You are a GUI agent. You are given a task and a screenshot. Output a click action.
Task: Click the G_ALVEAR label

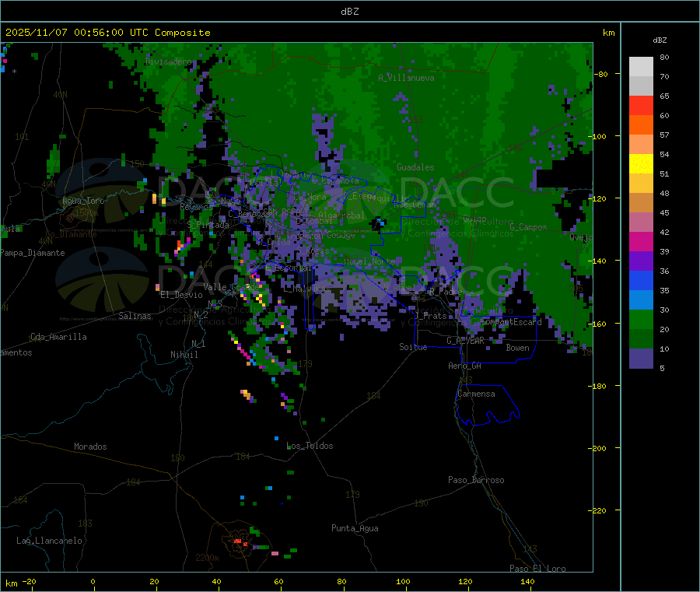(x=465, y=341)
